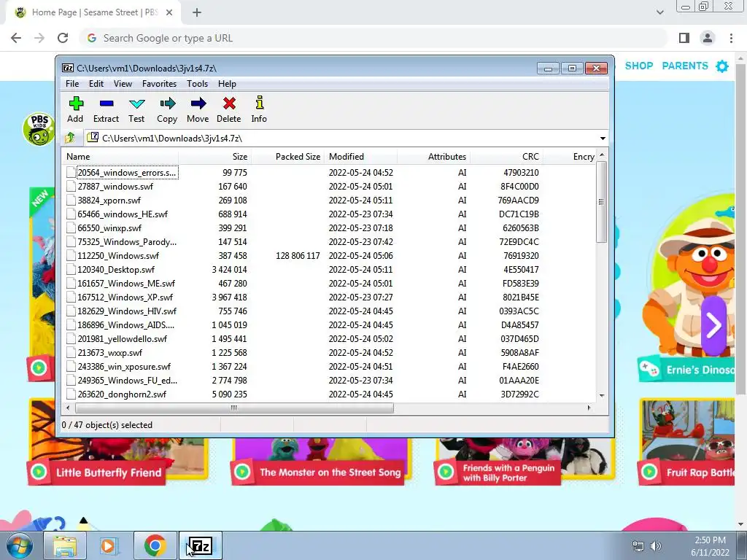This screenshot has height=560, width=747.
Task: Sort by the Size column header
Action: click(215, 157)
